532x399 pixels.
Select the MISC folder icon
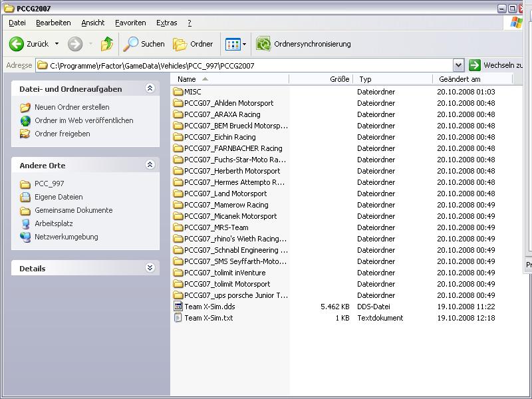(x=178, y=92)
